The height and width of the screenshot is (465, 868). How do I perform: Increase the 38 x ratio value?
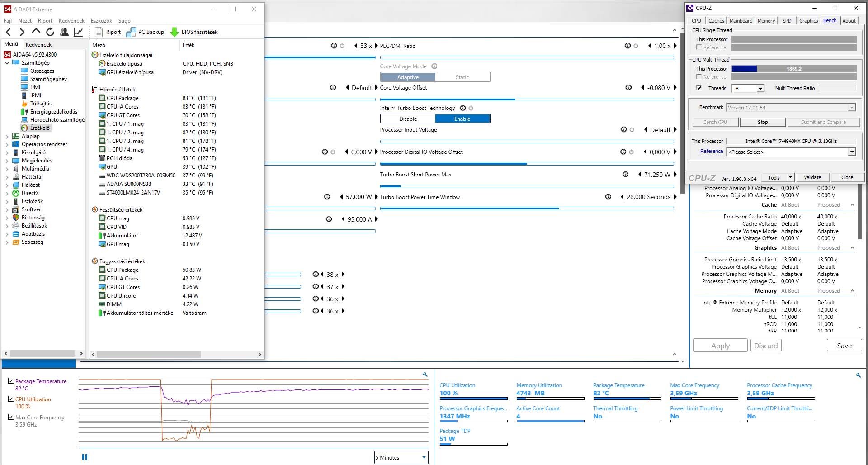point(343,275)
